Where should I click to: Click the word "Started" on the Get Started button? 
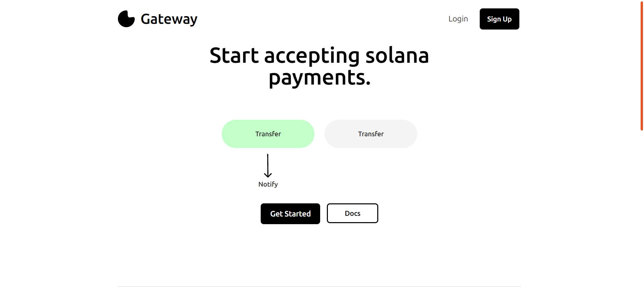click(297, 214)
